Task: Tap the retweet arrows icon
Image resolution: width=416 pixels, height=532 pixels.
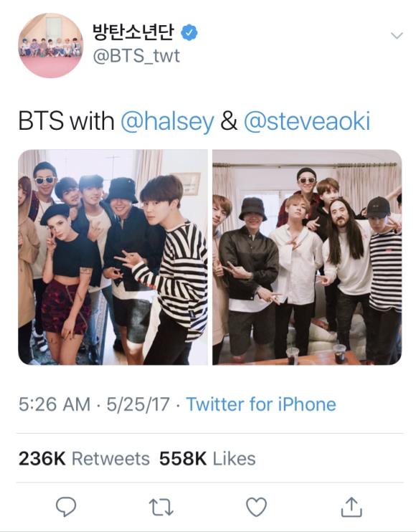Action: (x=161, y=507)
